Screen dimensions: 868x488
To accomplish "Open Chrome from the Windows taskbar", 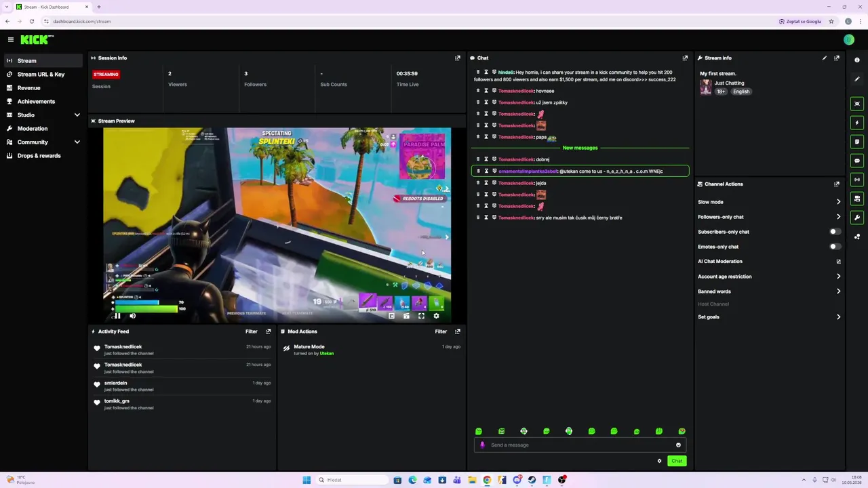I will pyautogui.click(x=487, y=480).
